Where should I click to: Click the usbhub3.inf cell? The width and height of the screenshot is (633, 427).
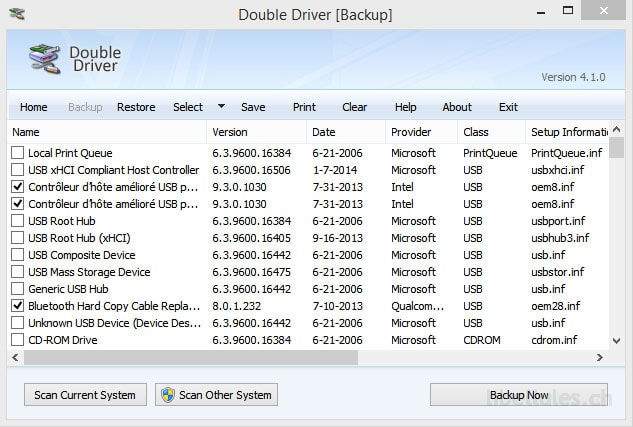(x=560, y=238)
